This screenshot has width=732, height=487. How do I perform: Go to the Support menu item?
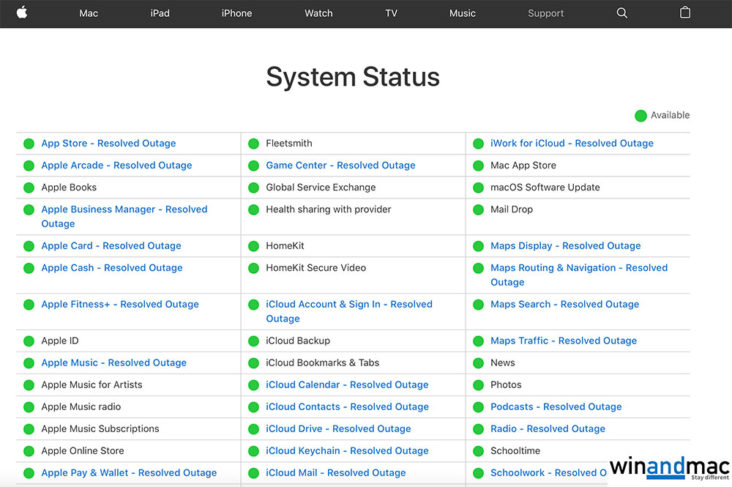[x=546, y=13]
